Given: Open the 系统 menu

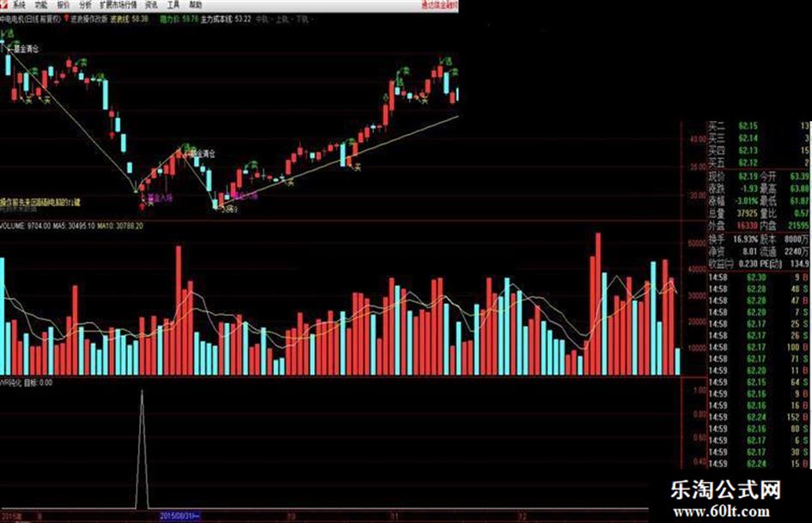Looking at the screenshot, I should (19, 5).
